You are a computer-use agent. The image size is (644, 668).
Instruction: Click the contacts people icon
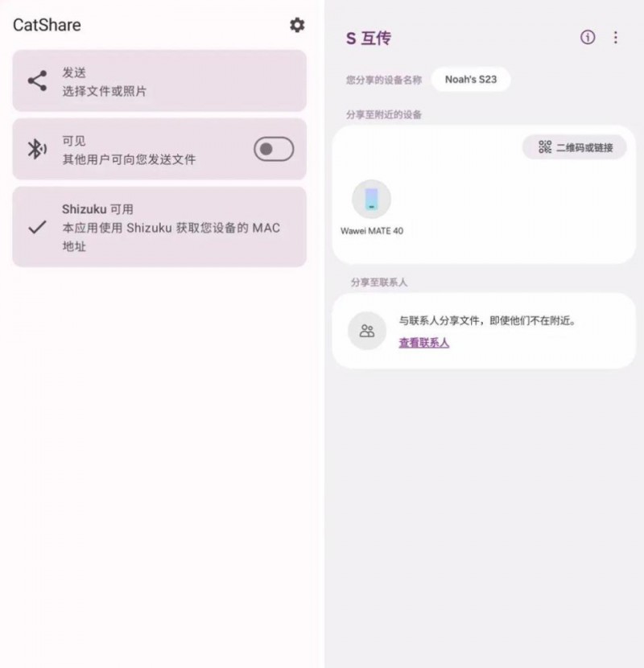pos(367,331)
